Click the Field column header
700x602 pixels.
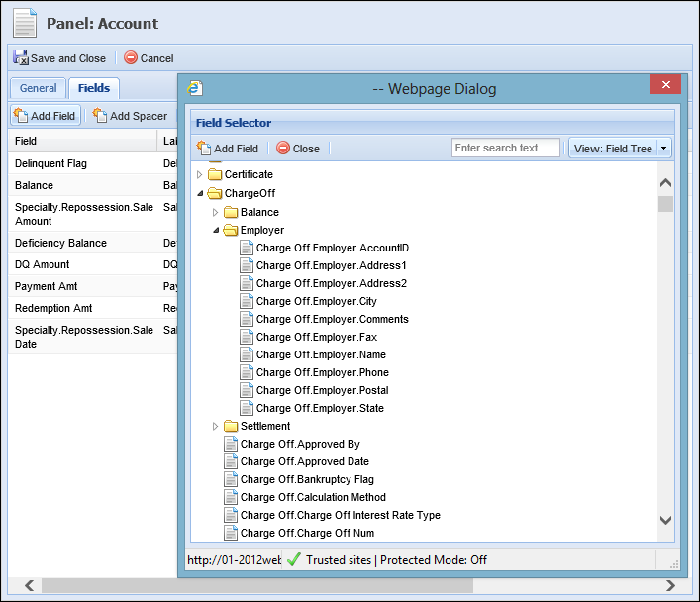[x=82, y=141]
